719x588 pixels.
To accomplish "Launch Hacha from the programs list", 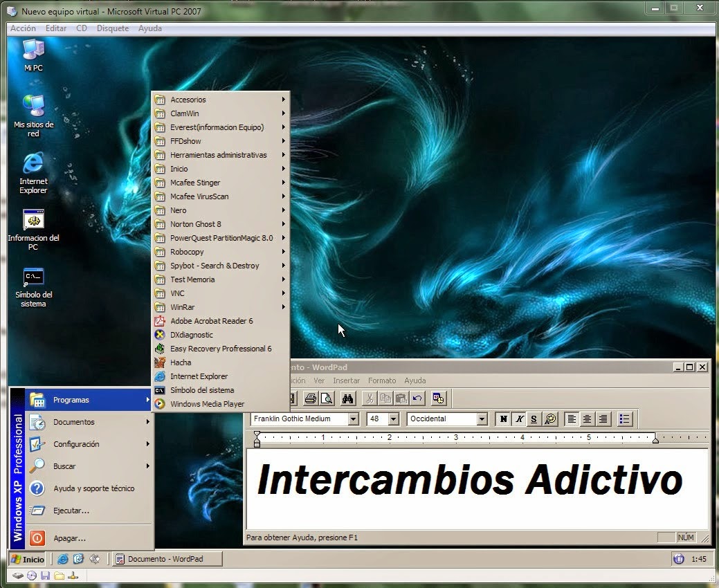I will coord(221,362).
